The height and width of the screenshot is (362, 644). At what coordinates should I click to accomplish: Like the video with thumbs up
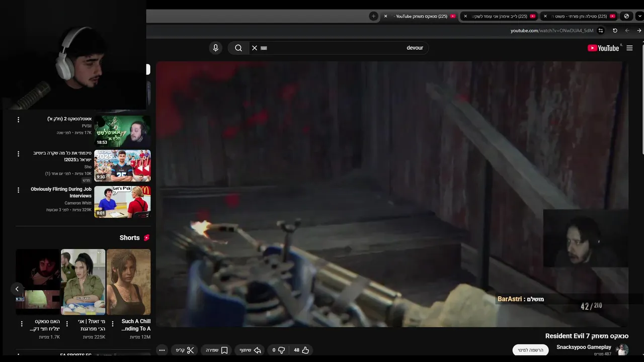pos(301,350)
